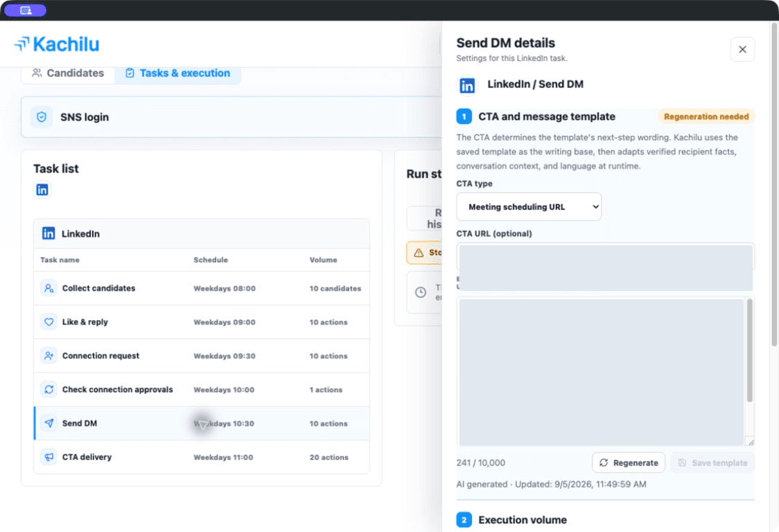779x532 pixels.
Task: Click the Collect candidates task icon
Action: pos(49,288)
